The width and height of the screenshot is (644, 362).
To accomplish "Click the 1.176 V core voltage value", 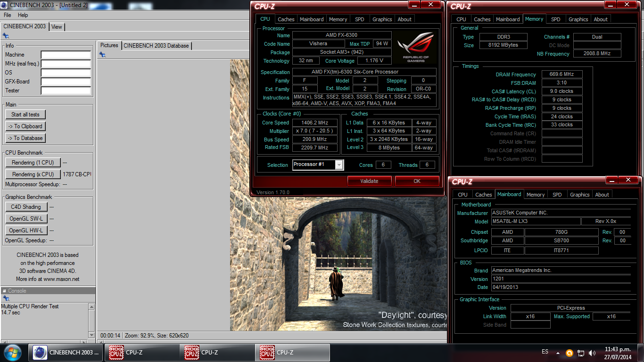I will [374, 61].
